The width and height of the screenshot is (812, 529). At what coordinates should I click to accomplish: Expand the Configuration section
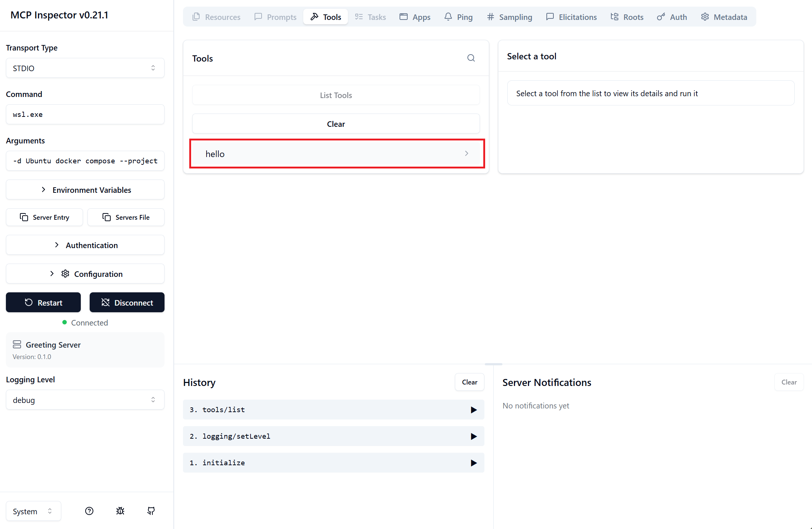coord(85,274)
